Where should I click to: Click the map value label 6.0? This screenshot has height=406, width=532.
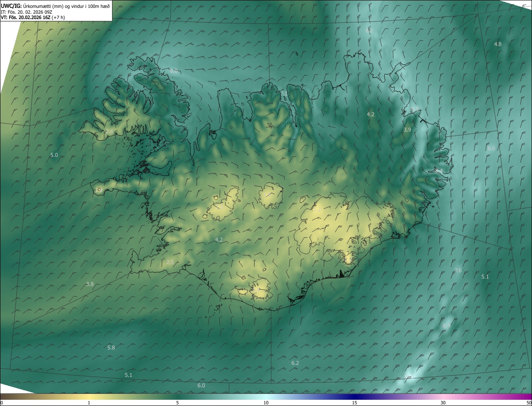201,385
